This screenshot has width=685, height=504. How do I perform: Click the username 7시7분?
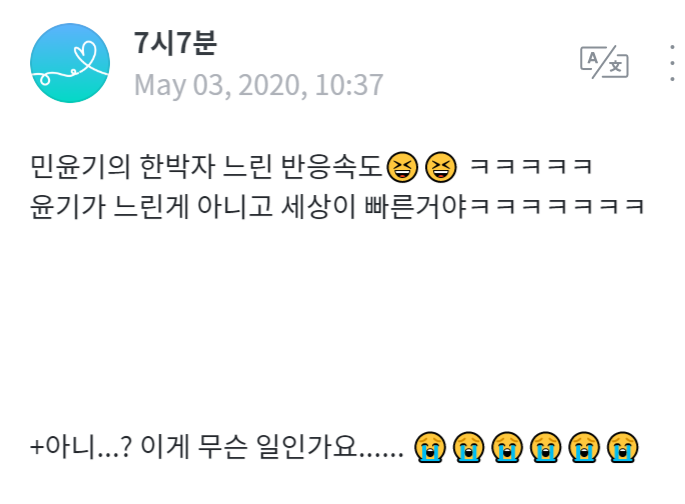click(x=175, y=43)
